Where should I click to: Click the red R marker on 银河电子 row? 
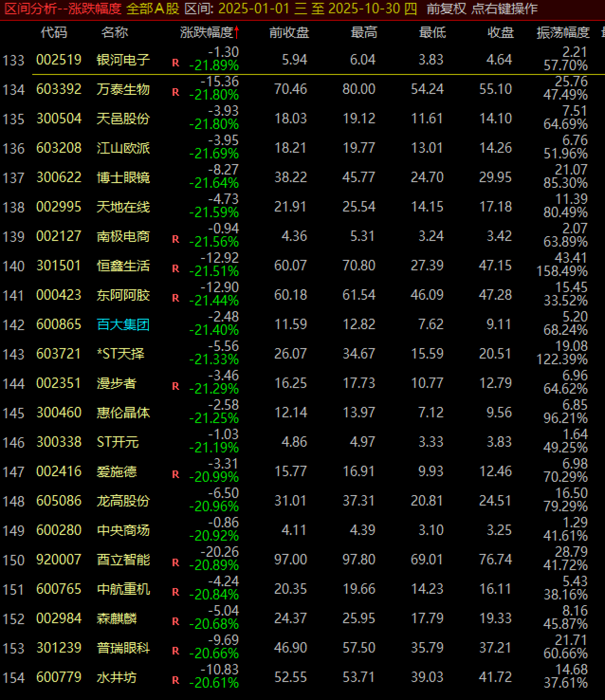[175, 63]
